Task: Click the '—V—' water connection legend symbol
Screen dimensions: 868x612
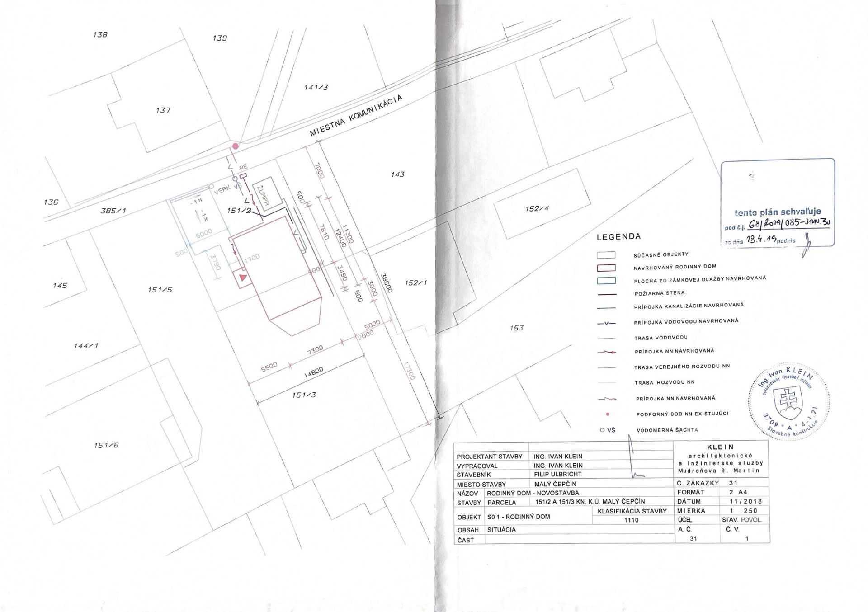Action: [x=606, y=324]
